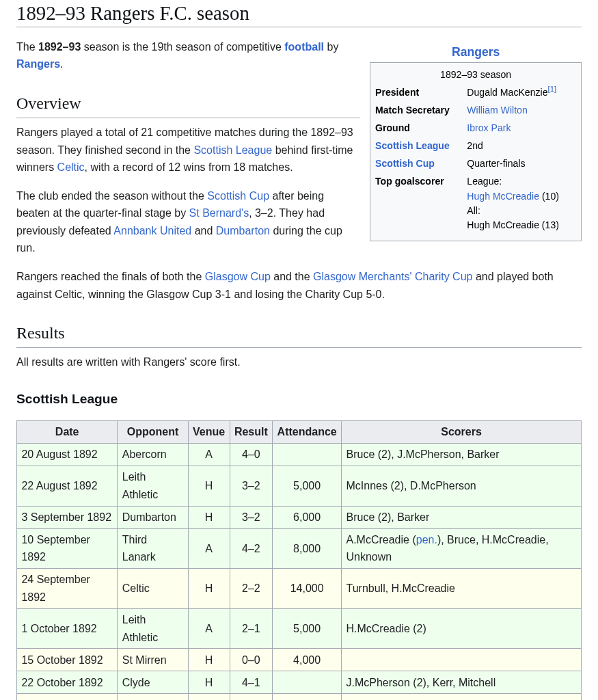Open 'Scottish Cup' link in Overview text
The height and width of the screenshot is (700, 598).
point(238,196)
